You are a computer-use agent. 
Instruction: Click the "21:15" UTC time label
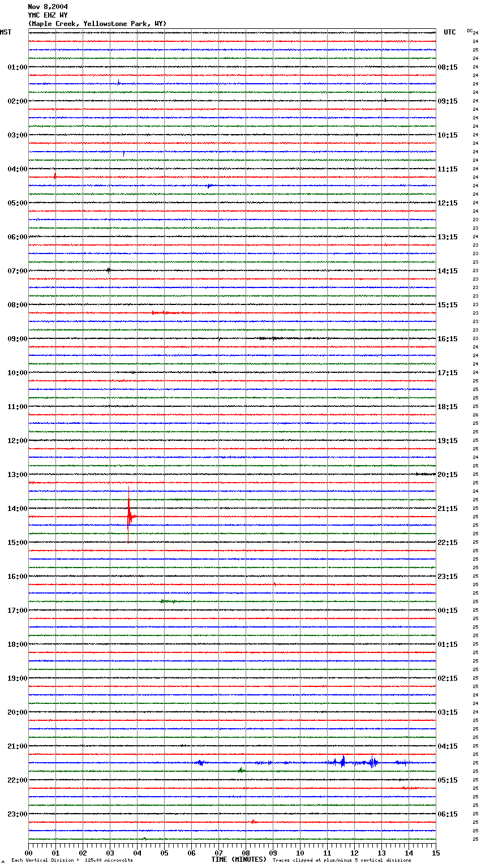tap(448, 509)
